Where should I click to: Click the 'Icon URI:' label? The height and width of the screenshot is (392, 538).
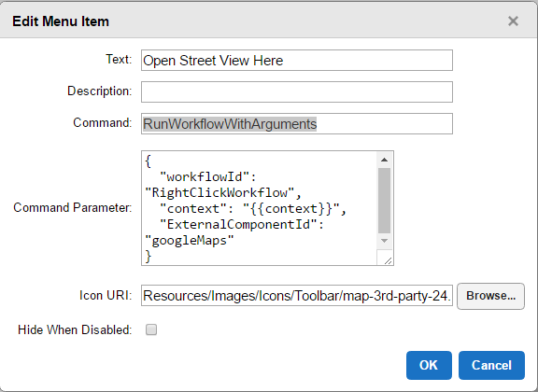106,295
